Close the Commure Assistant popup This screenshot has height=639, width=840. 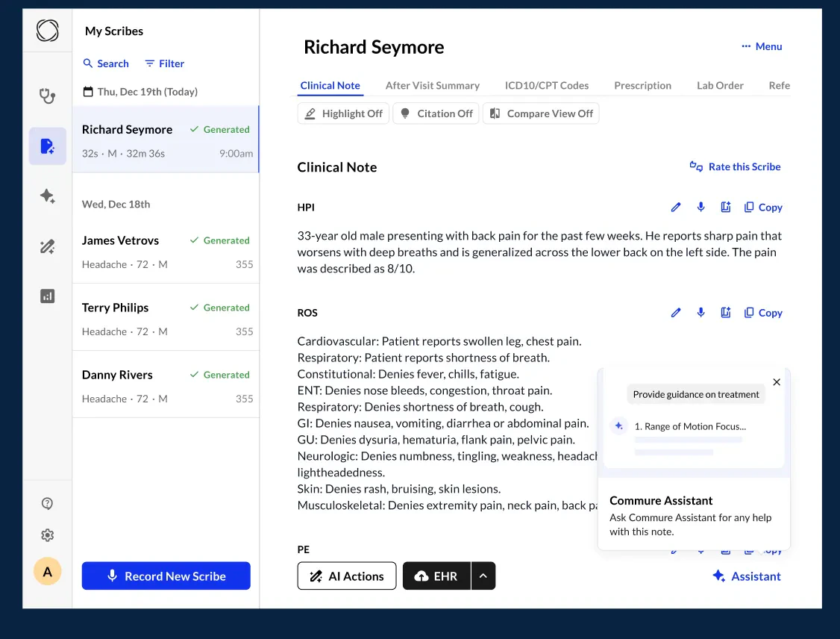[x=777, y=382]
